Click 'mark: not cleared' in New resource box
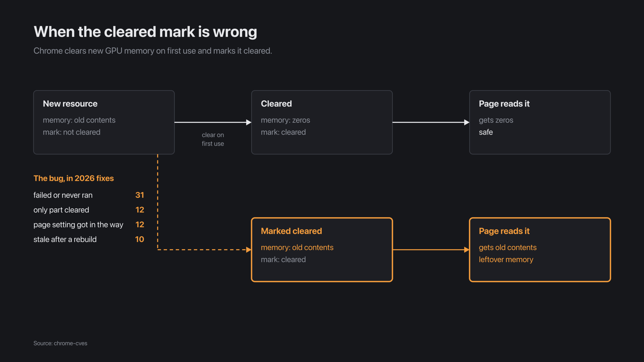Screen dimensions: 644x362 [71, 132]
